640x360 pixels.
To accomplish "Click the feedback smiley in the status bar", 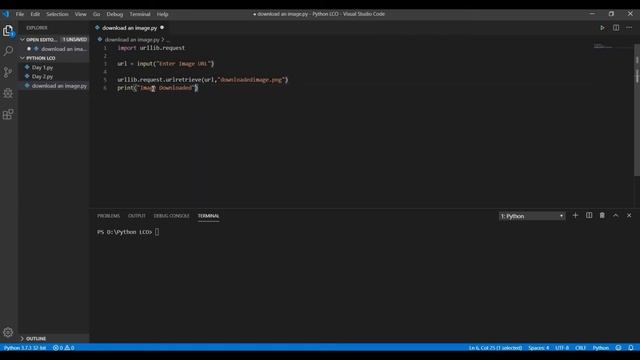I will (x=618, y=348).
